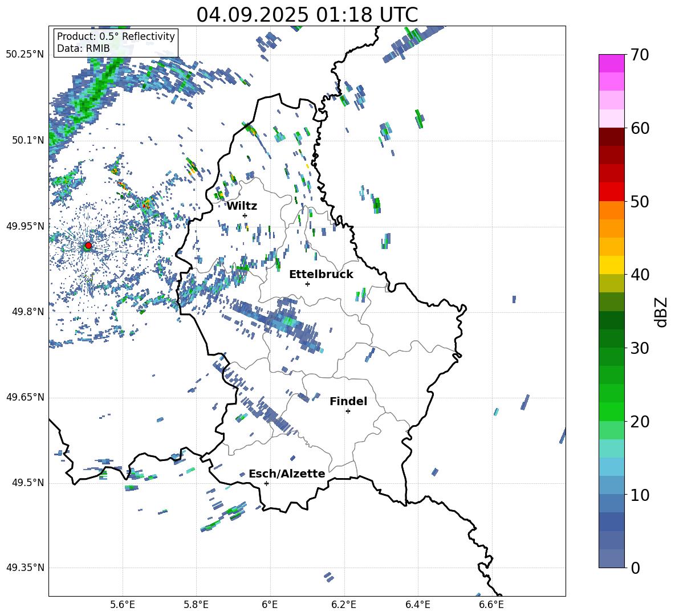Click the 50.25°N latitude label
The width and height of the screenshot is (675, 616).
pyautogui.click(x=25, y=55)
